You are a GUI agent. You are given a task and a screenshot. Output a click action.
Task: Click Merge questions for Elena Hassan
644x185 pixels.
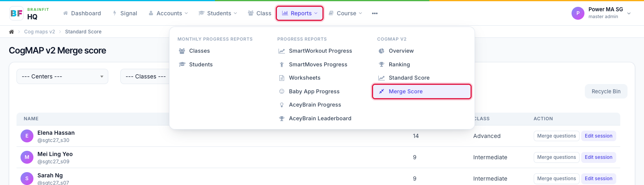pos(556,136)
